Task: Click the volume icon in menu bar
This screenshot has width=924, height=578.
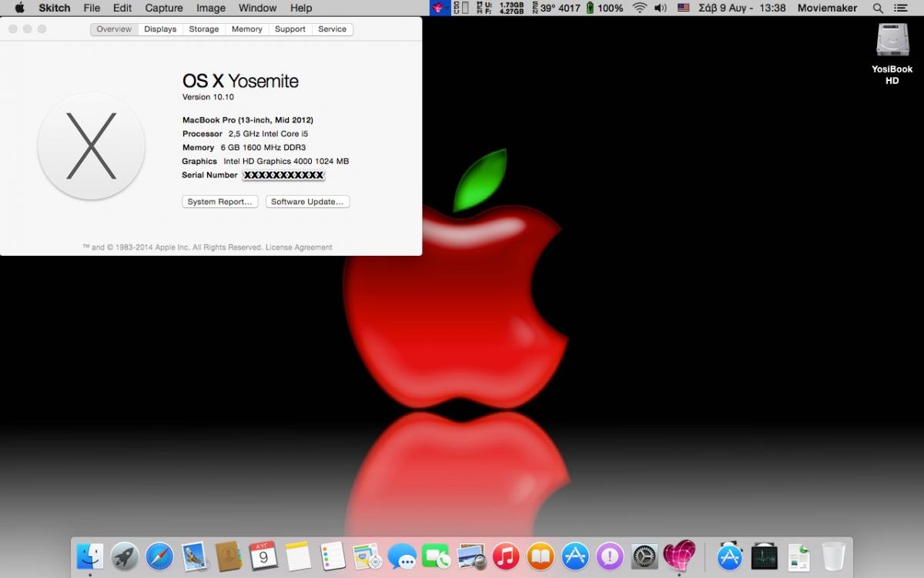Action: (661, 8)
